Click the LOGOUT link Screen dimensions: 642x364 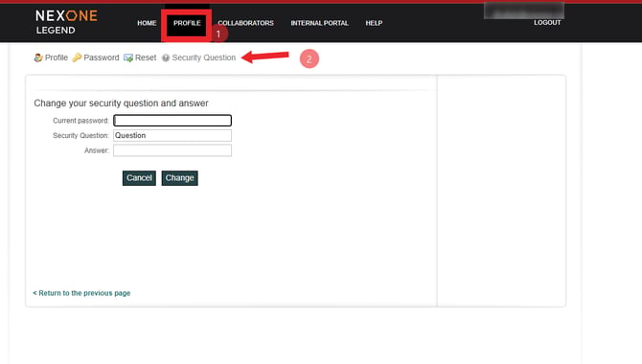(547, 23)
